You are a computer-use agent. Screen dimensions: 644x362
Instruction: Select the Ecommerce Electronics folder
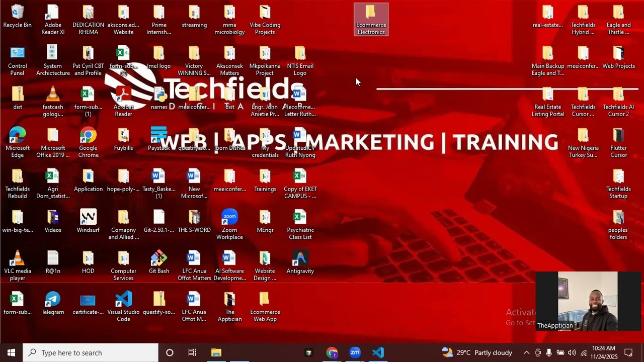click(x=371, y=20)
